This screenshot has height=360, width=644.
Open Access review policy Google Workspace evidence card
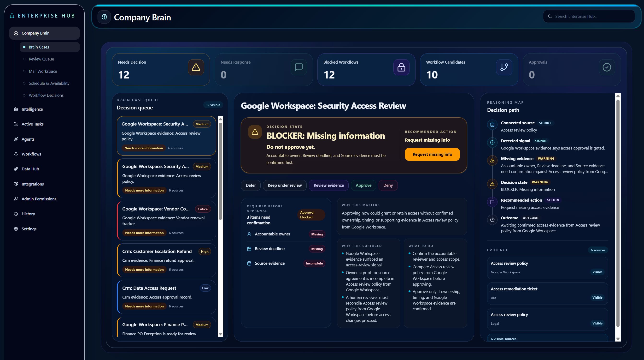[547, 268]
